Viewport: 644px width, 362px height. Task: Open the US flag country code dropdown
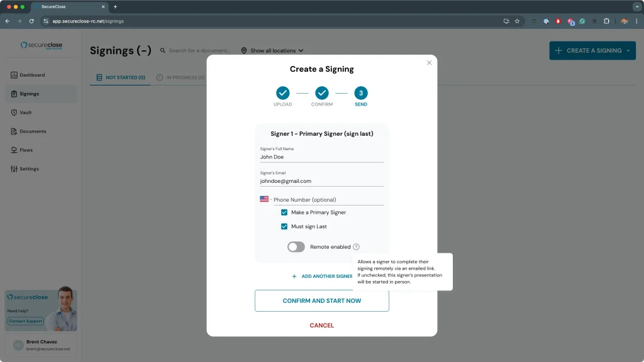(x=265, y=199)
